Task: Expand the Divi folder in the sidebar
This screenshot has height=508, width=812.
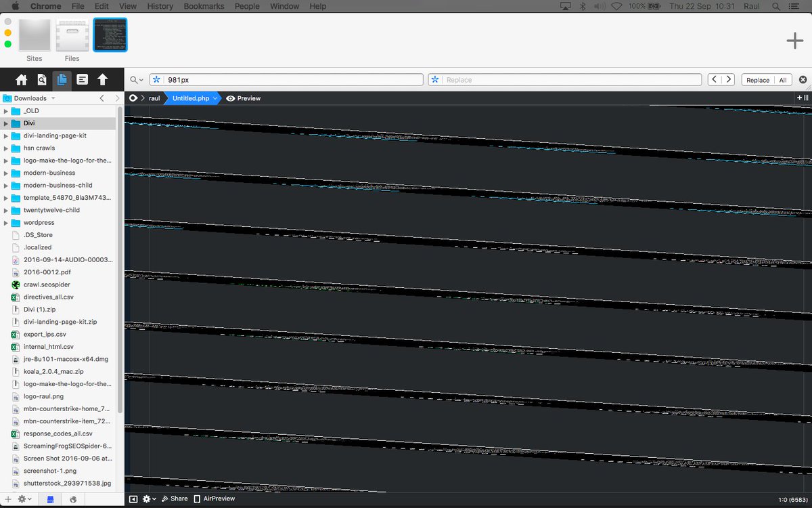Action: (x=6, y=123)
